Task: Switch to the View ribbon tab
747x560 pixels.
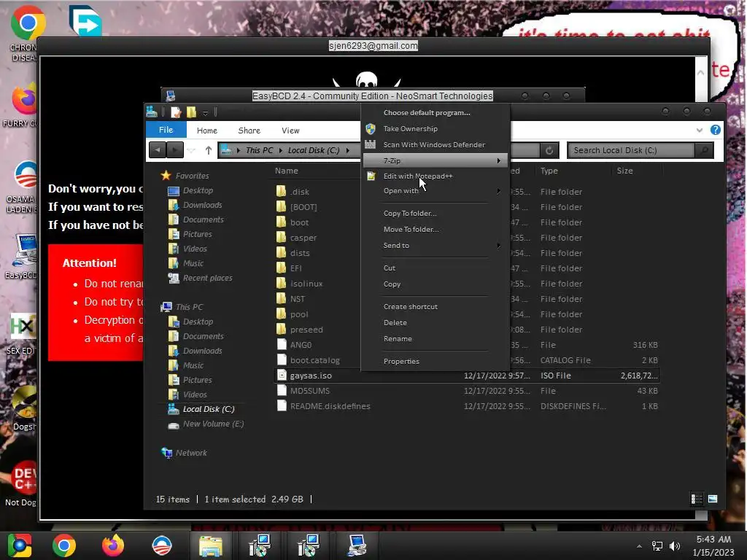Action: pos(290,130)
